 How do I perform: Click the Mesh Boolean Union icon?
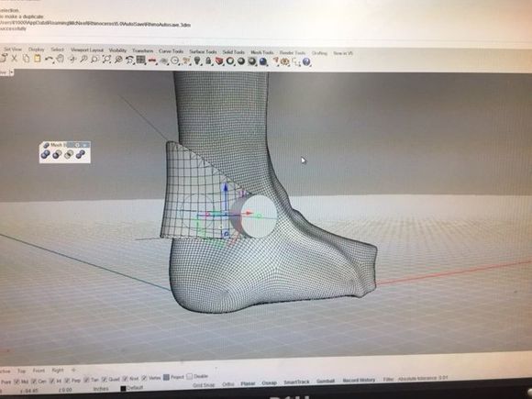click(45, 155)
